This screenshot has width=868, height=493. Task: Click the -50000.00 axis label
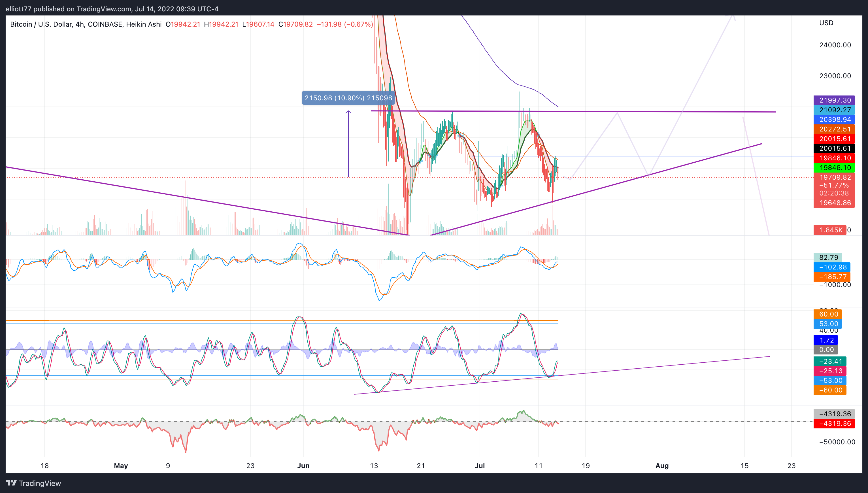(x=837, y=442)
